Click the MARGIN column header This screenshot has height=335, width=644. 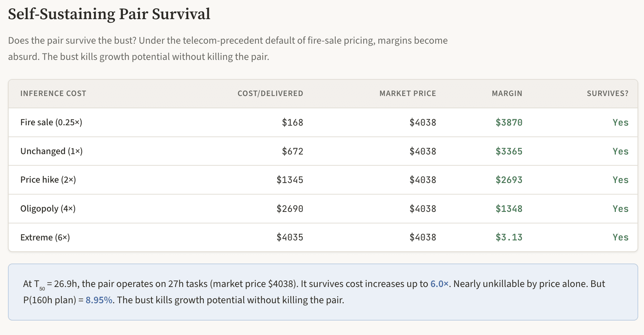point(507,93)
